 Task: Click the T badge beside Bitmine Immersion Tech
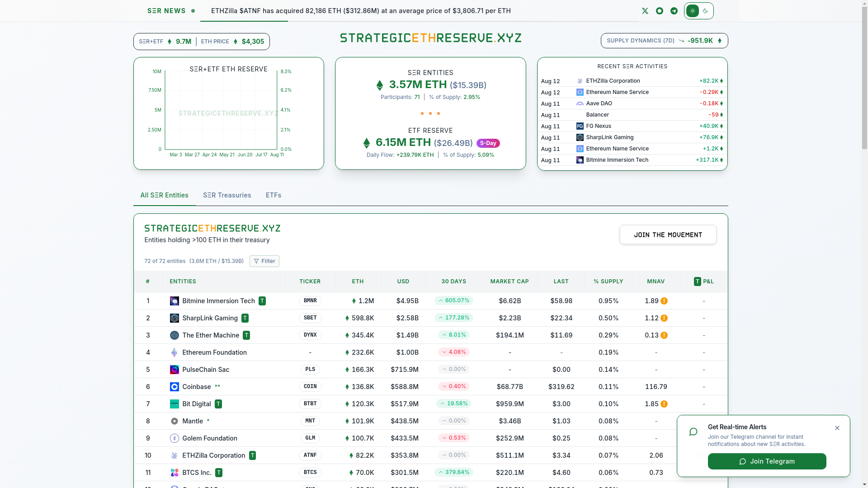262,301
